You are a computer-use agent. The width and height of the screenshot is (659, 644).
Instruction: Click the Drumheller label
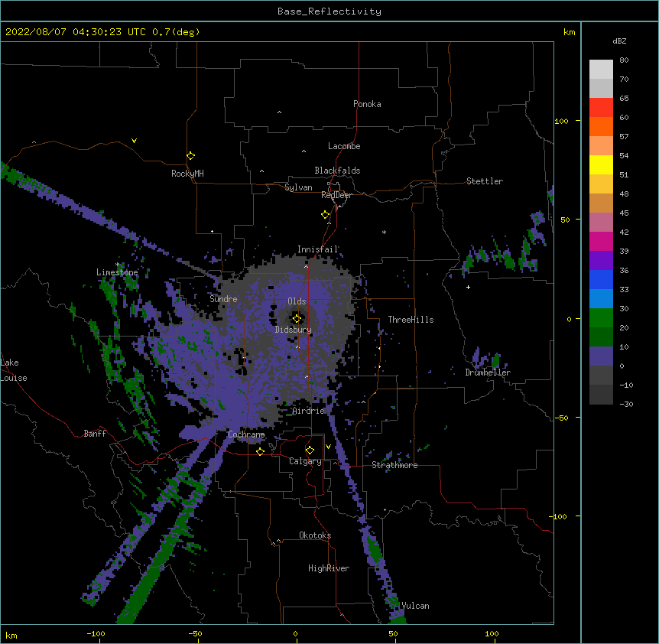488,372
